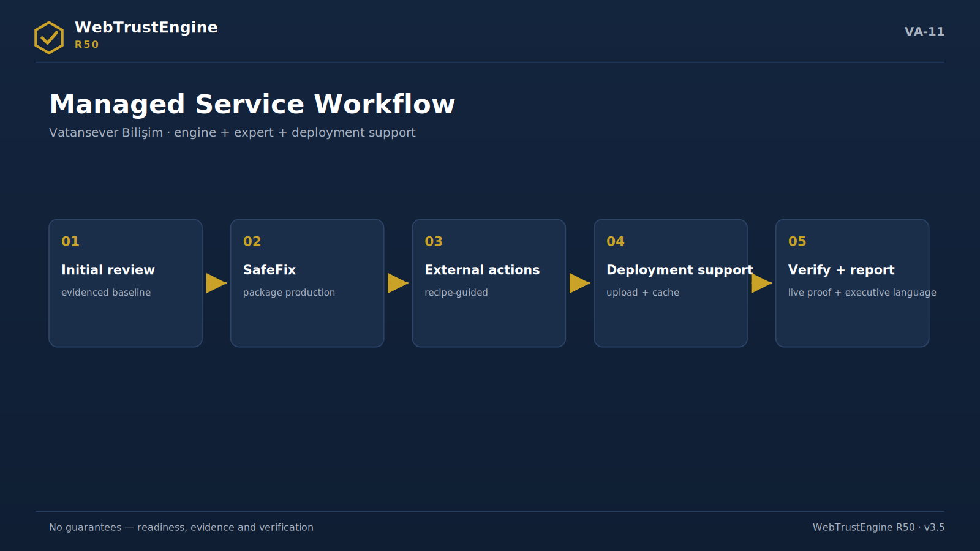The height and width of the screenshot is (551, 980).
Task: Click the R50 label under the logo name
Action: [x=86, y=45]
